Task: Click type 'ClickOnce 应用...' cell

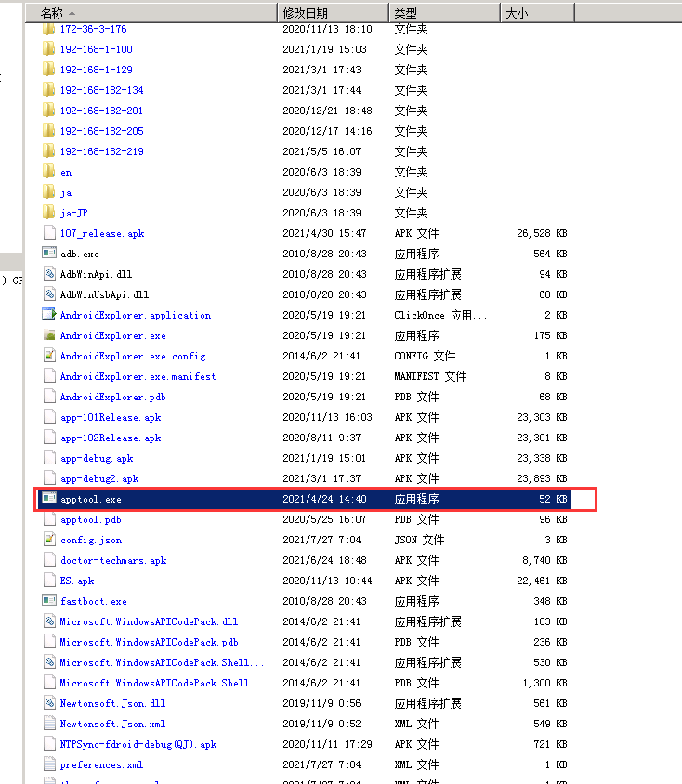Action: (440, 315)
